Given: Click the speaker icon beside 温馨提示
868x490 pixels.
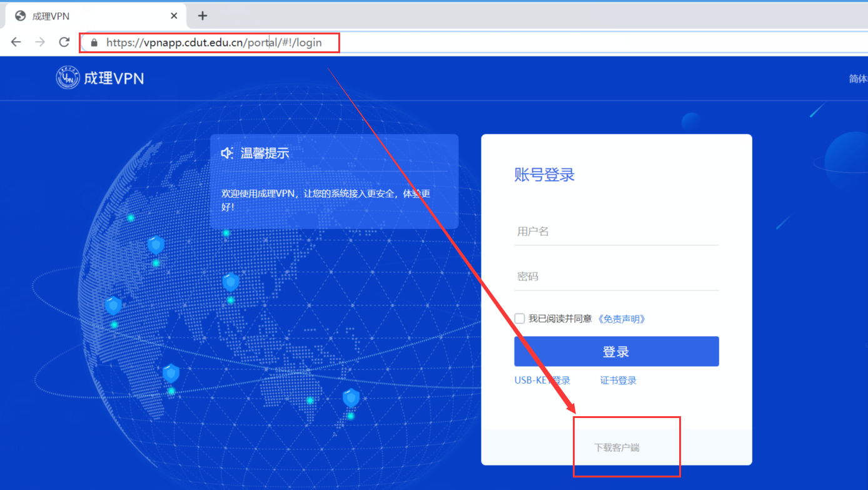Looking at the screenshot, I should click(227, 153).
